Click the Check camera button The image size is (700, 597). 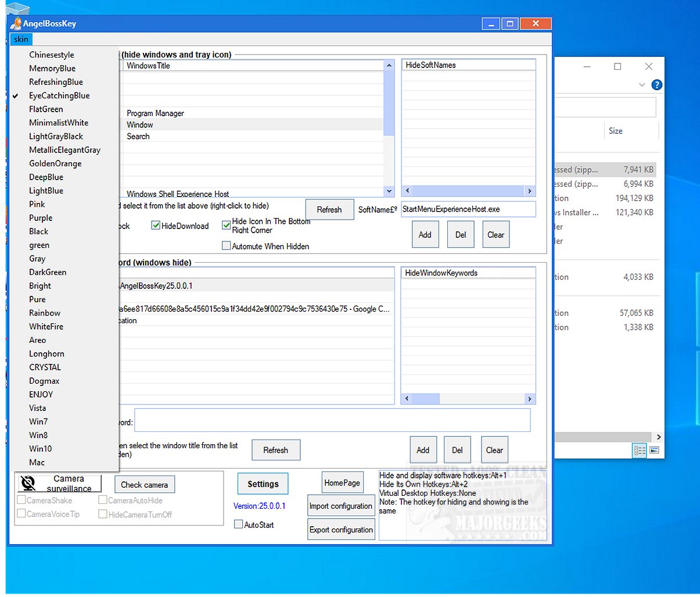coord(144,484)
